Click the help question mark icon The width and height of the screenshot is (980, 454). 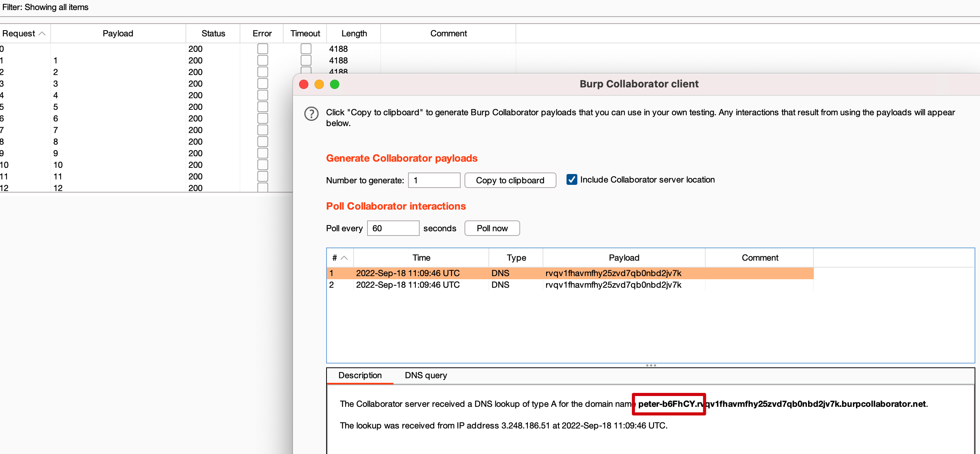point(311,114)
